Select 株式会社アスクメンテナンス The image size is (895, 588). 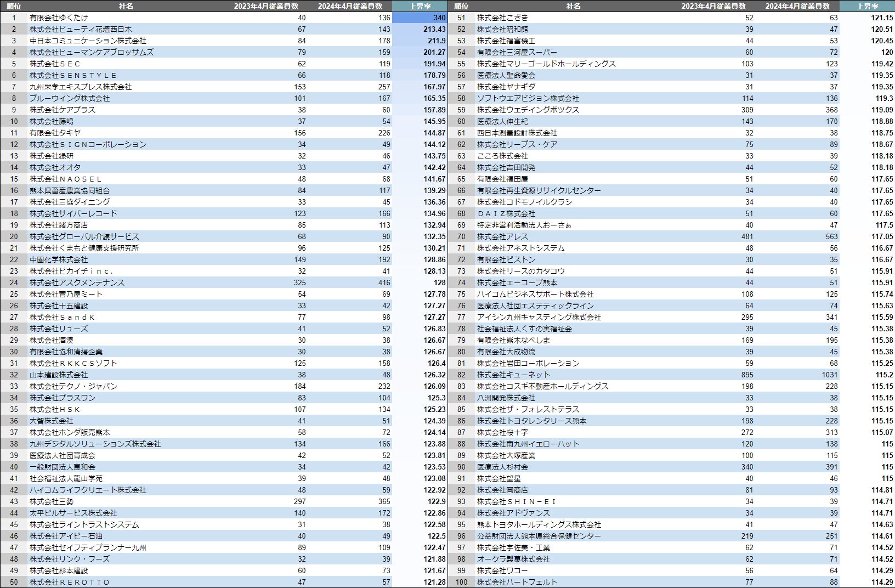[x=77, y=282]
